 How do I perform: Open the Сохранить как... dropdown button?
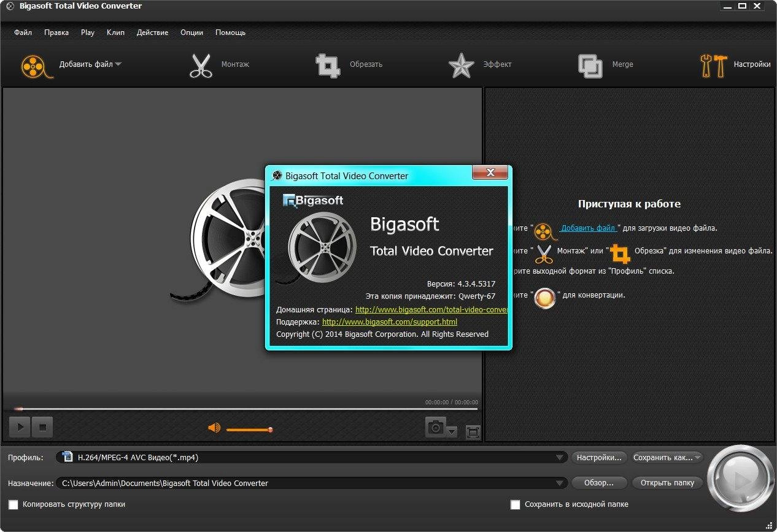(667, 457)
